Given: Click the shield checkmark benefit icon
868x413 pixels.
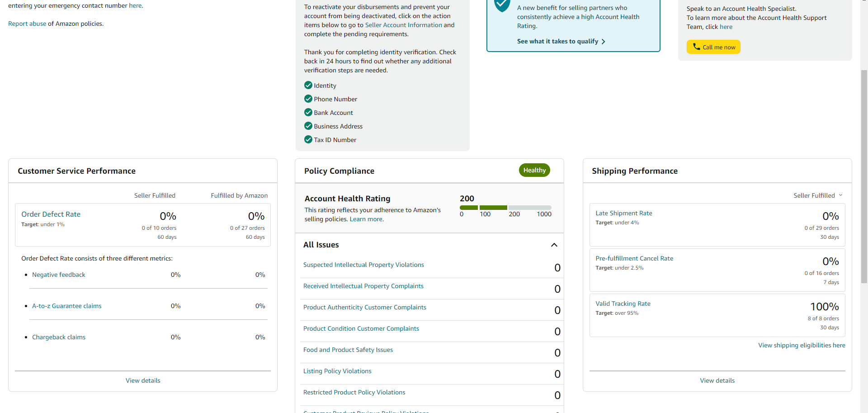Looking at the screenshot, I should click(502, 5).
